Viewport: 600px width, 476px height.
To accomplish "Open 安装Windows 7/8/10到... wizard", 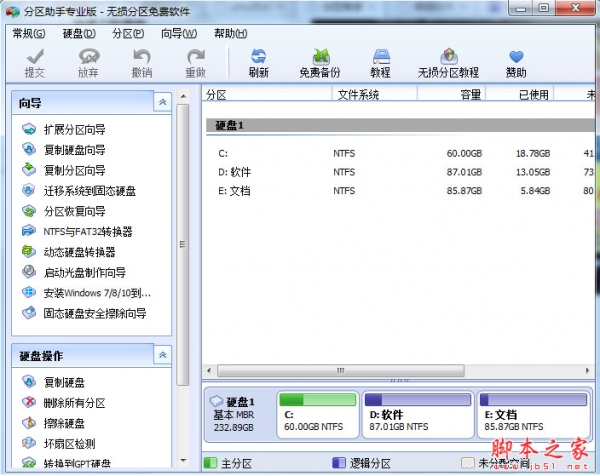I will (86, 293).
